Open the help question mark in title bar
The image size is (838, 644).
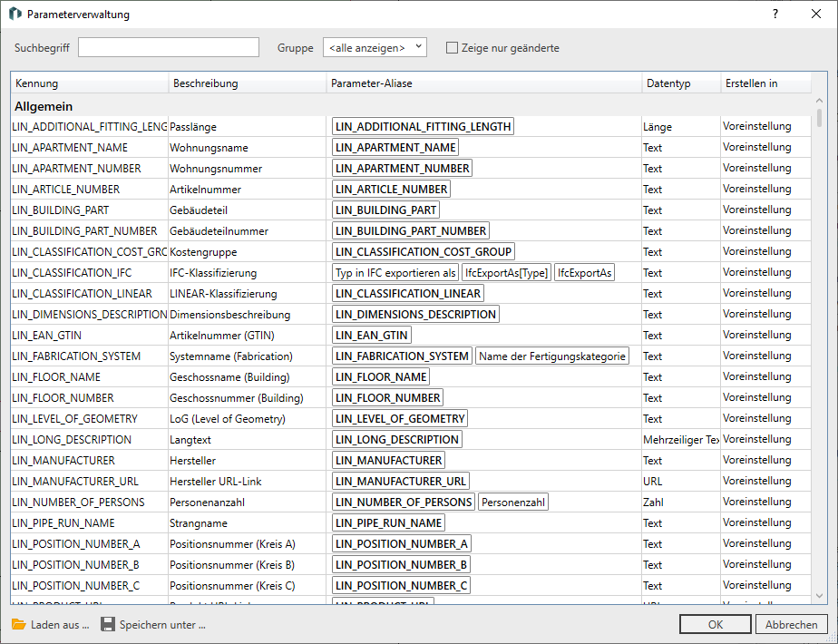point(775,14)
